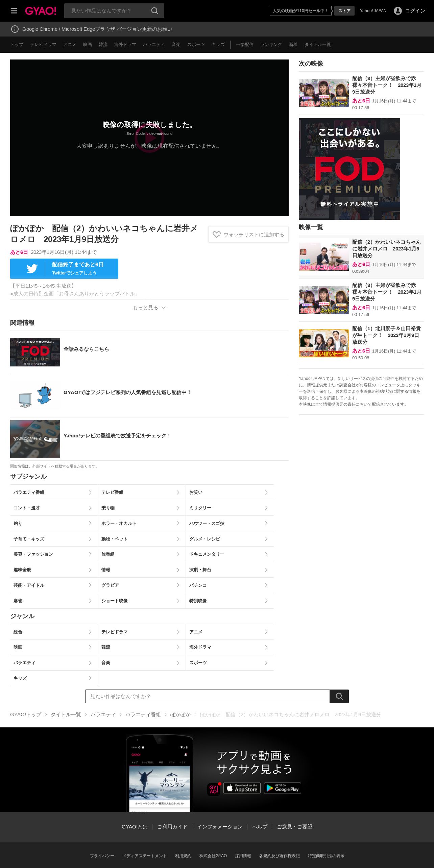The width and height of the screenshot is (434, 868).
Task: Select 一挙配信 in navigation bar
Action: point(245,45)
